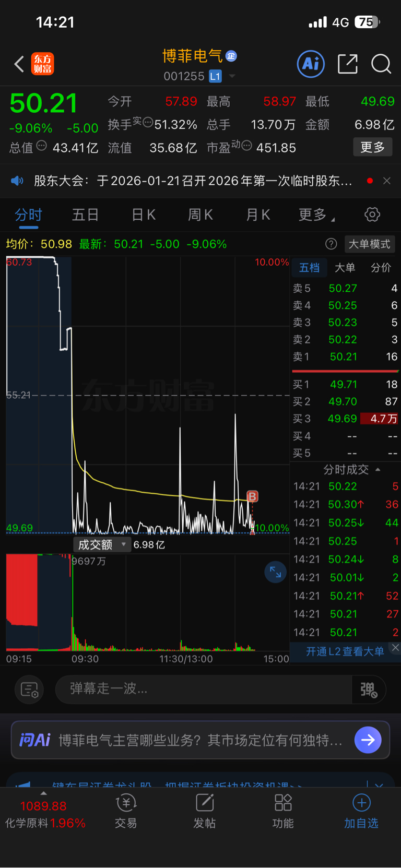Open chart settings hexagon gear
This screenshot has height=868, width=401.
click(372, 215)
